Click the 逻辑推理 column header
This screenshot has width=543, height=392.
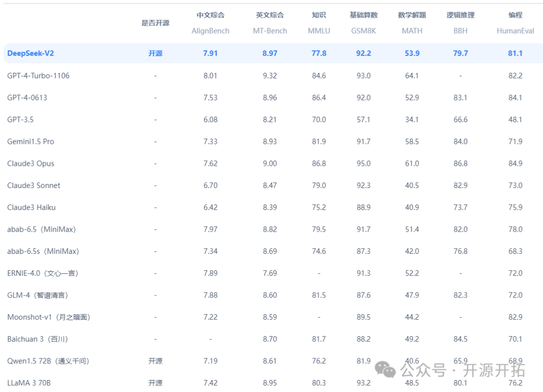(461, 15)
